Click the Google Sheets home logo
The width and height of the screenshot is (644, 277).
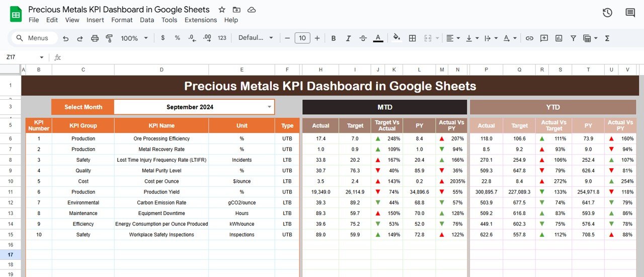click(x=16, y=14)
